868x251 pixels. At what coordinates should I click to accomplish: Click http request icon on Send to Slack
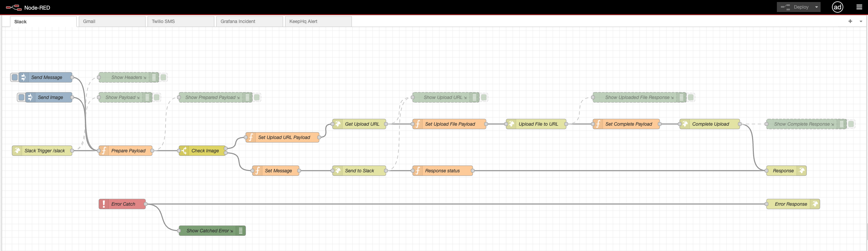pos(338,171)
